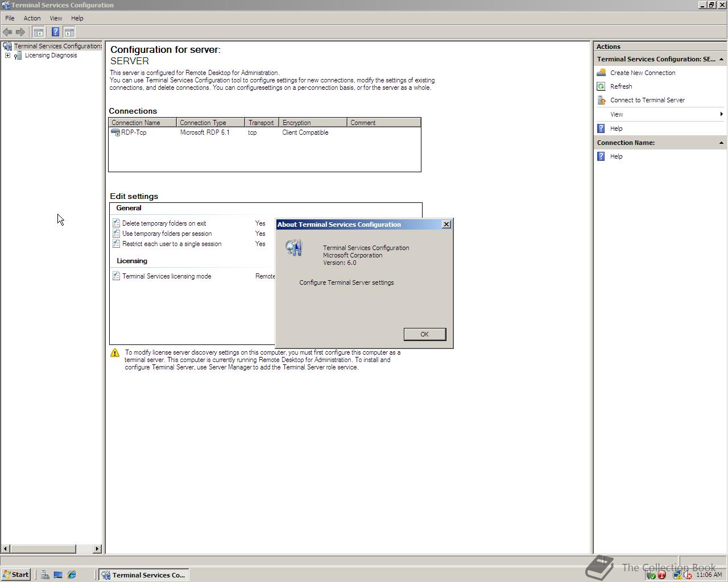Sort by the Transport column header
This screenshot has height=582, width=728.
click(262, 123)
